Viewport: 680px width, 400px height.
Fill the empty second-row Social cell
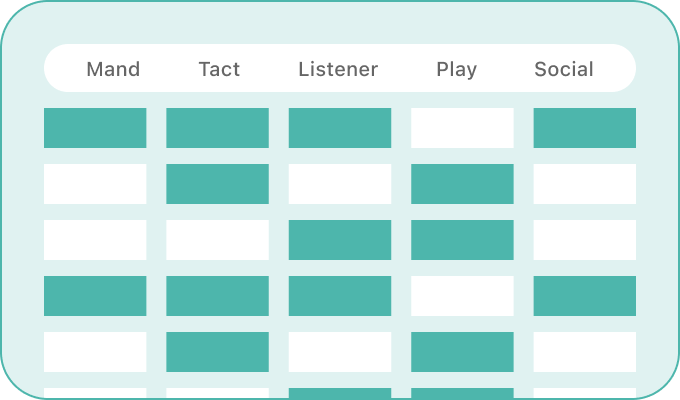[585, 184]
